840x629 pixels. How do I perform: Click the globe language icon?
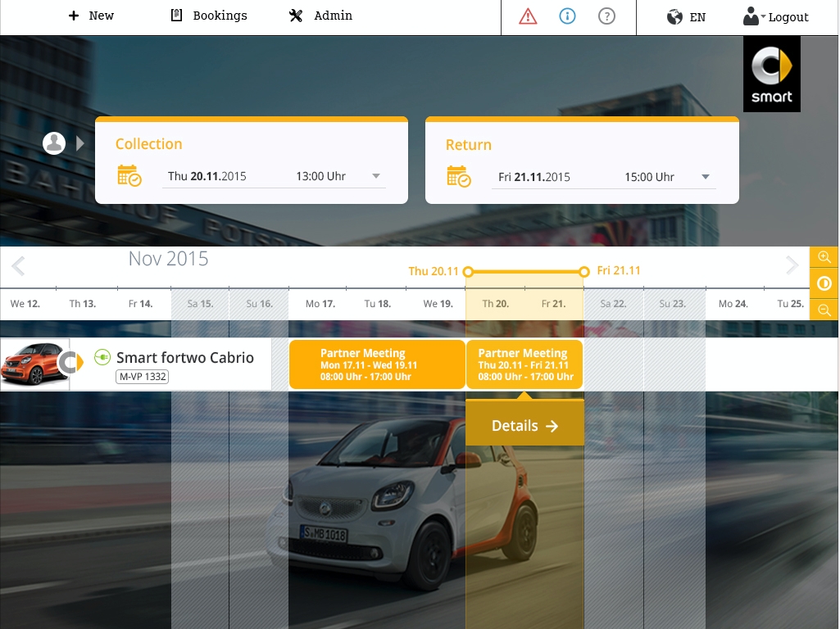coord(674,17)
